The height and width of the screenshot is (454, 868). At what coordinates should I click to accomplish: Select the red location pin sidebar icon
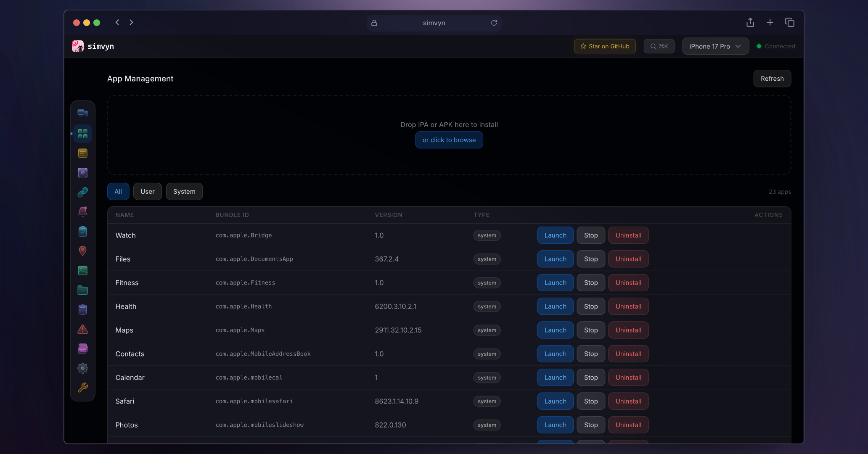pyautogui.click(x=82, y=251)
